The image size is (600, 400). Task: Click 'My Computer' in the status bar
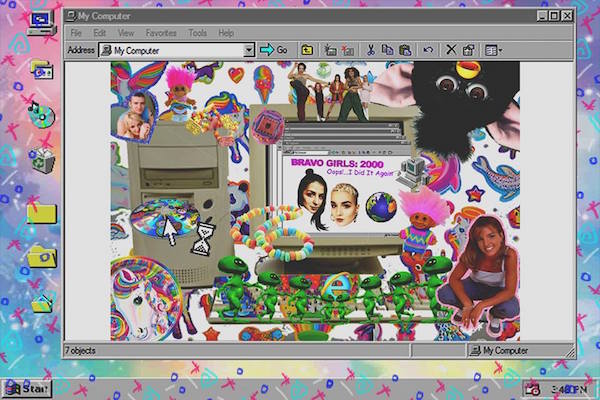tap(505, 350)
